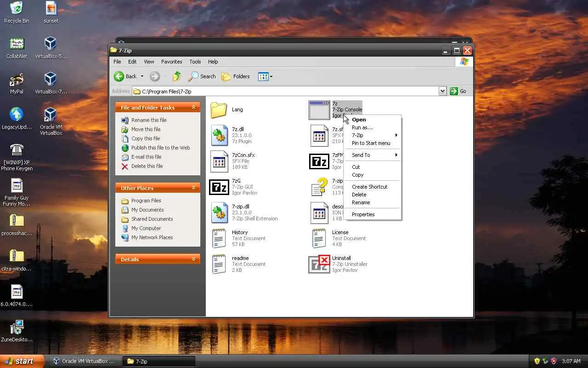Select the CollabNet desktop icon
The image size is (588, 368).
tap(17, 44)
